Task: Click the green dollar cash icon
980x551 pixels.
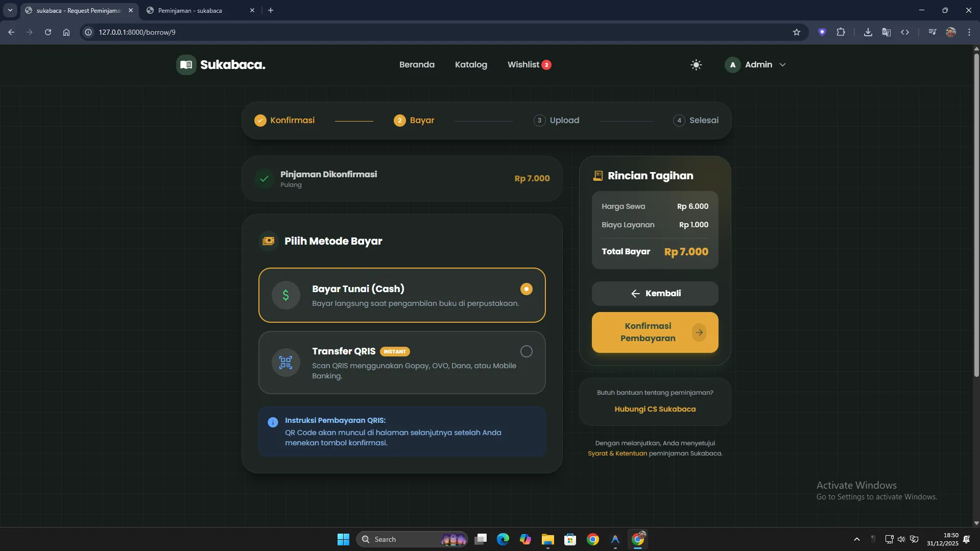Action: click(x=285, y=295)
